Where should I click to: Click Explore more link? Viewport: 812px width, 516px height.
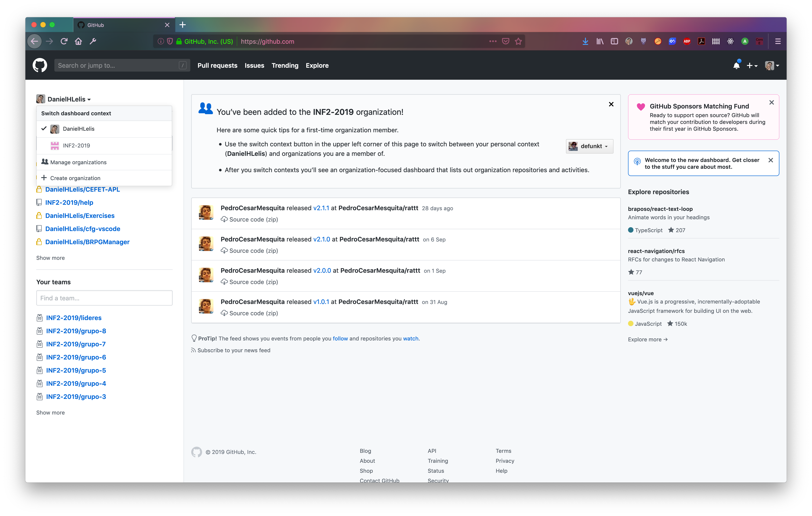[x=648, y=339]
